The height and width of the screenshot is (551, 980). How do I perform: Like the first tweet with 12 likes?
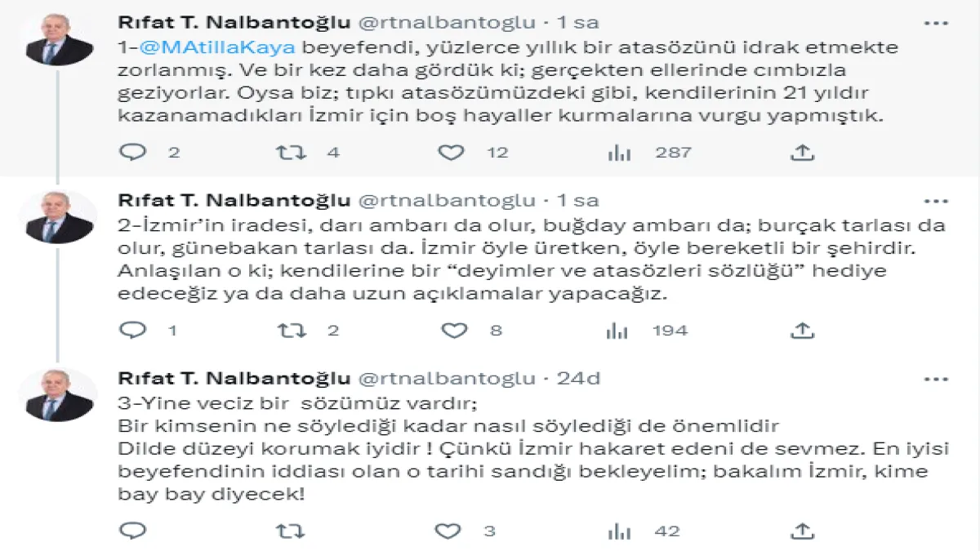click(x=451, y=152)
